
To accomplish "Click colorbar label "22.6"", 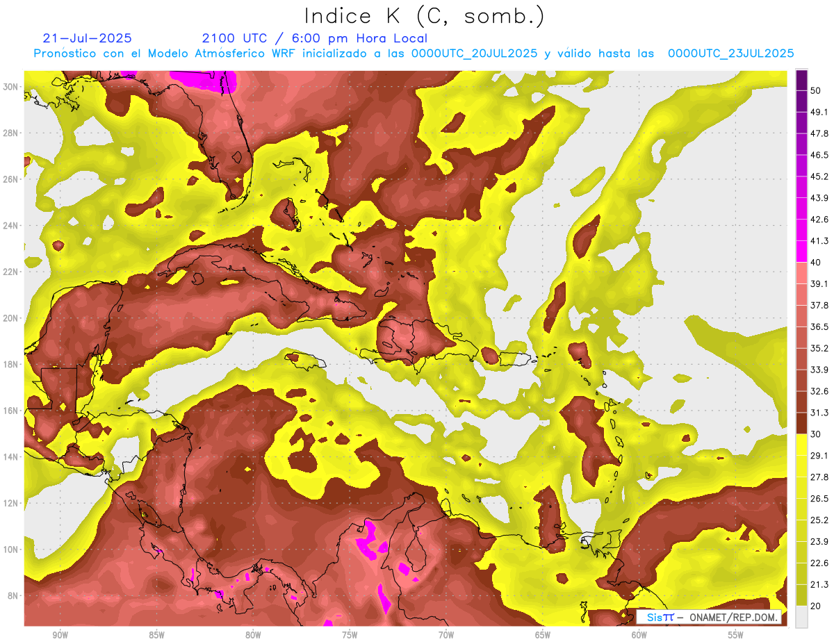I will [x=819, y=563].
